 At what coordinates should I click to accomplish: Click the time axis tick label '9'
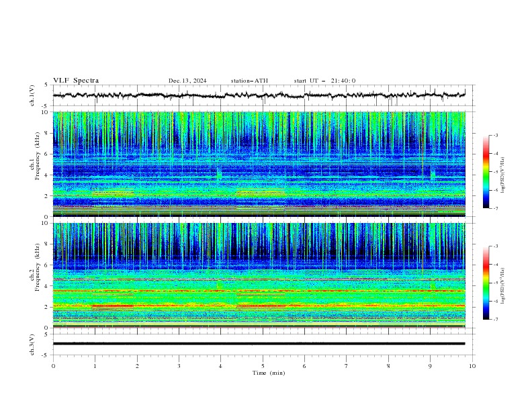click(x=430, y=366)
